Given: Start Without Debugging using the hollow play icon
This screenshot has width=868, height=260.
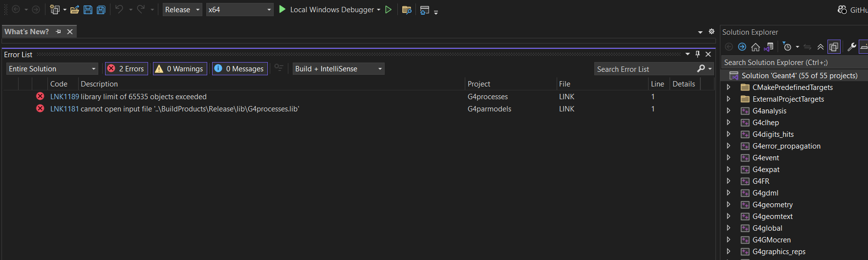Looking at the screenshot, I should coord(389,10).
